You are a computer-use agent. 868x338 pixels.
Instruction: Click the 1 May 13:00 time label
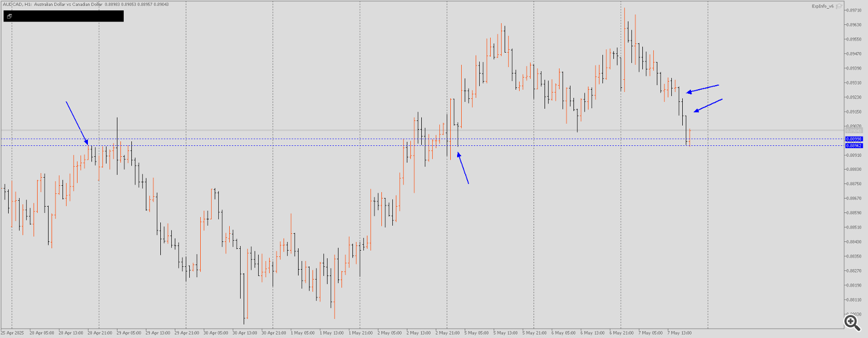(x=331, y=333)
